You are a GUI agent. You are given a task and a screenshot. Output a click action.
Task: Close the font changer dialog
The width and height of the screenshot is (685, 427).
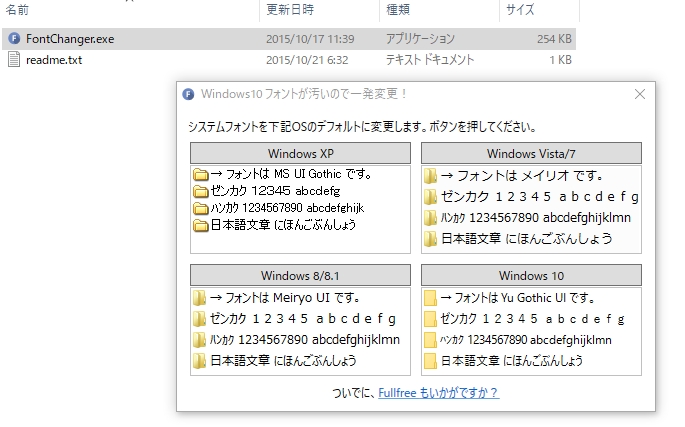tap(640, 94)
